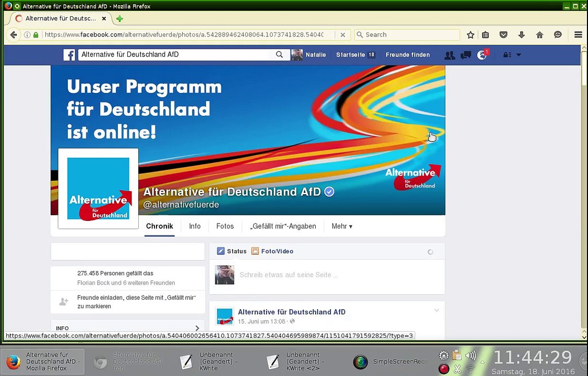
Task: Click the invite friends person-plus icon
Action: coord(64,301)
